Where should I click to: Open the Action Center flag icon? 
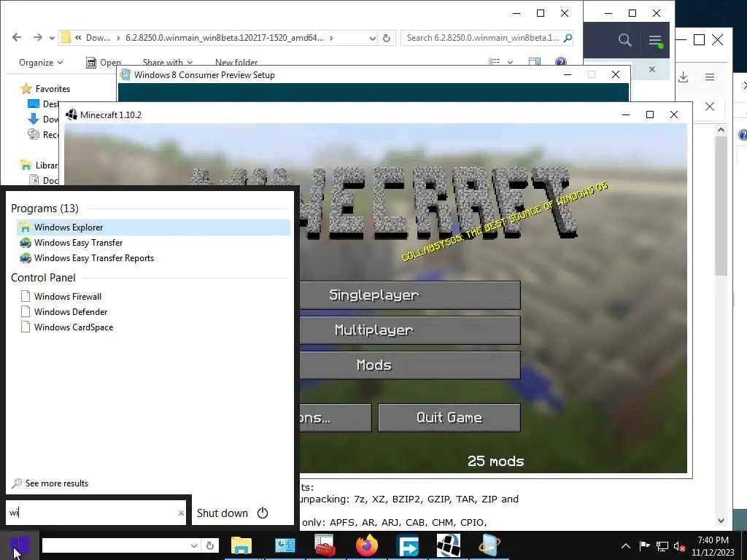(644, 546)
